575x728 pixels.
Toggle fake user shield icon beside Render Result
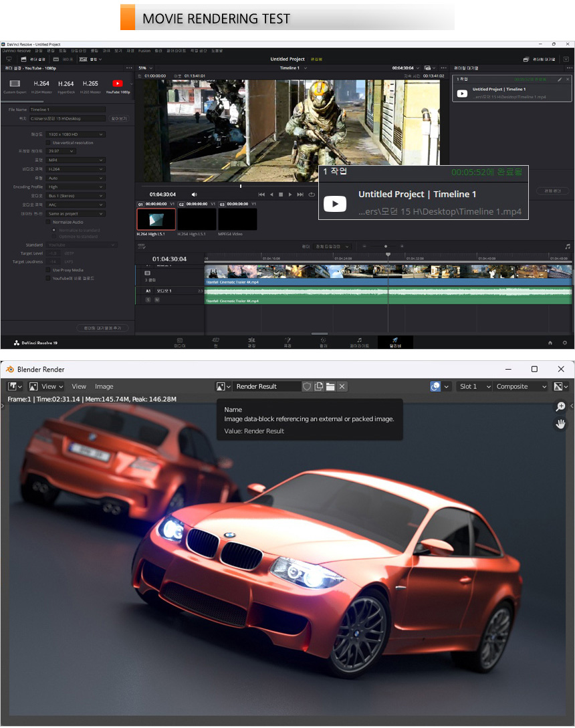(307, 386)
